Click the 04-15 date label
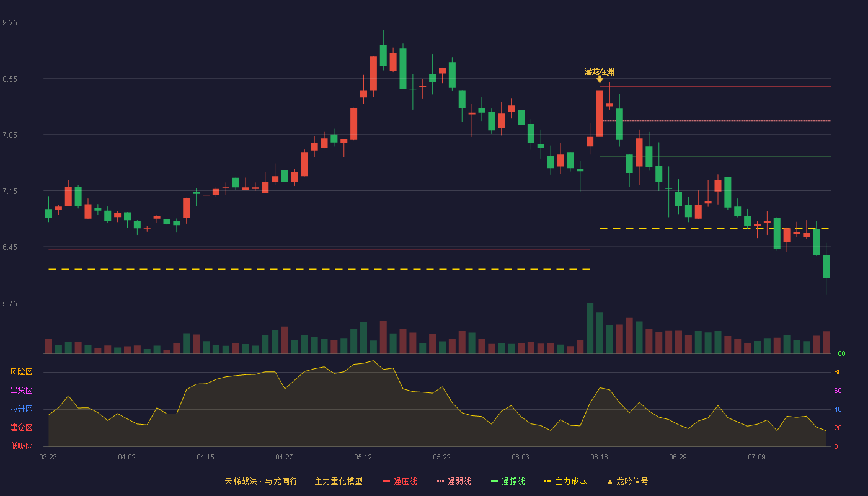 pos(206,457)
